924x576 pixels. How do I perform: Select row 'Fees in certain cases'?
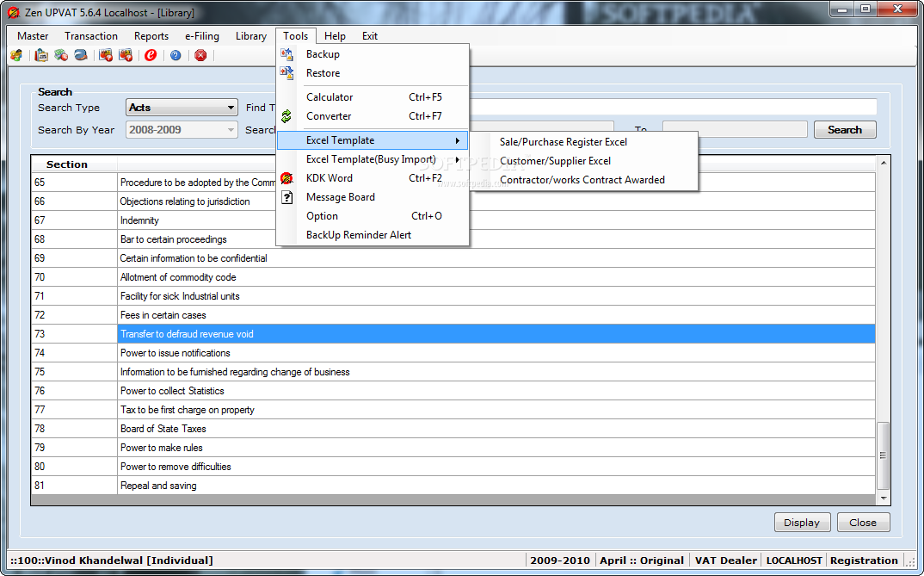[x=453, y=315]
